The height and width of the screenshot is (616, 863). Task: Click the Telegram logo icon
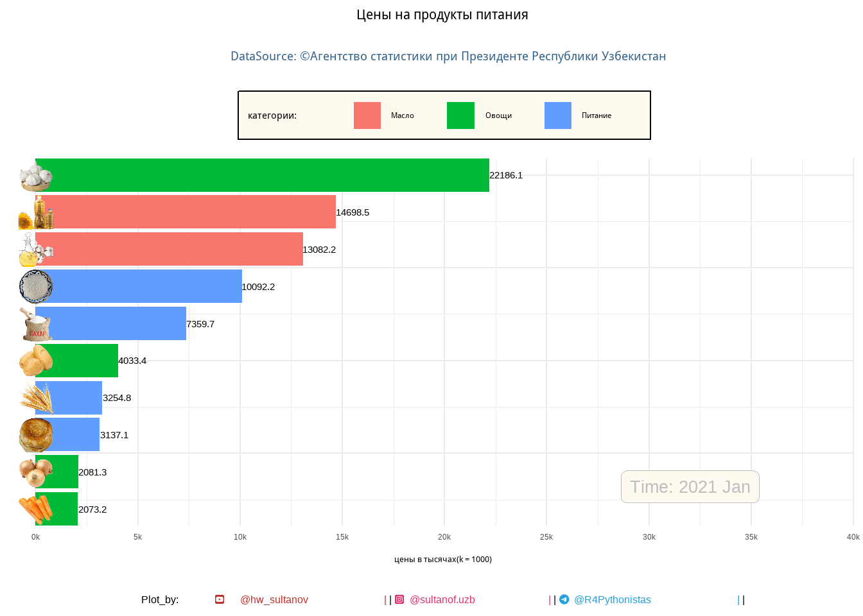coord(564,599)
